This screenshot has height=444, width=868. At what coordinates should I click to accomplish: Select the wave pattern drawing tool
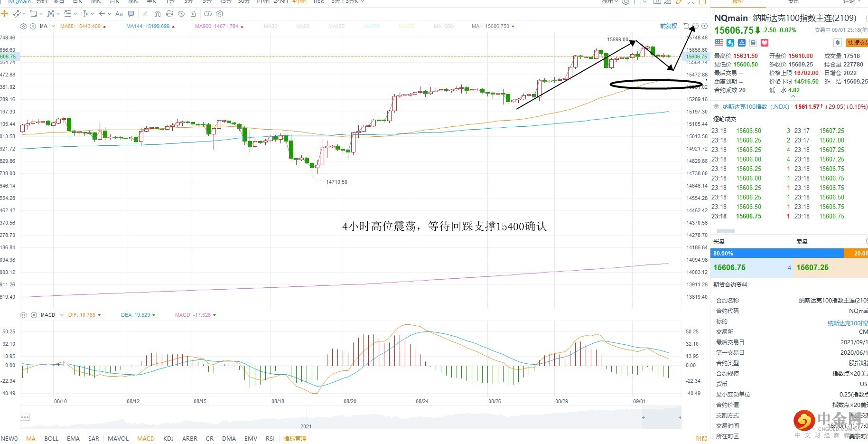[x=50, y=14]
